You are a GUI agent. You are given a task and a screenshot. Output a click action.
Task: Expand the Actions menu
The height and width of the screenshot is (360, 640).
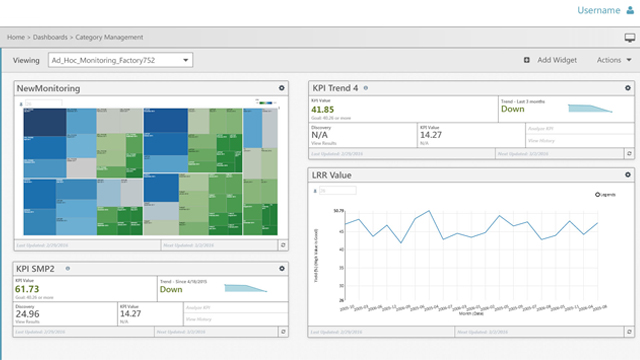tap(614, 60)
